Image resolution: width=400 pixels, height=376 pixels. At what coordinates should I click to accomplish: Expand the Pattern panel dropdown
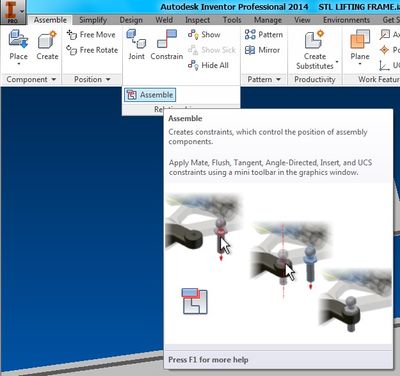[278, 80]
